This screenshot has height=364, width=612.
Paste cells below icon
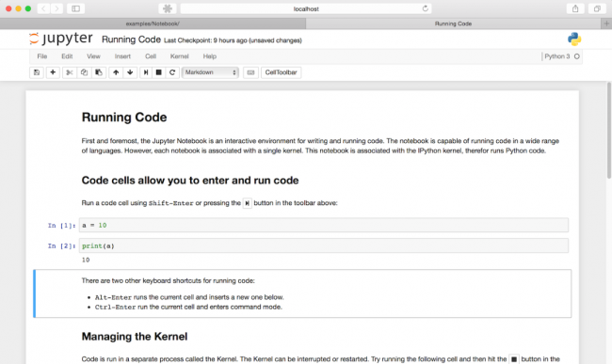(99, 72)
